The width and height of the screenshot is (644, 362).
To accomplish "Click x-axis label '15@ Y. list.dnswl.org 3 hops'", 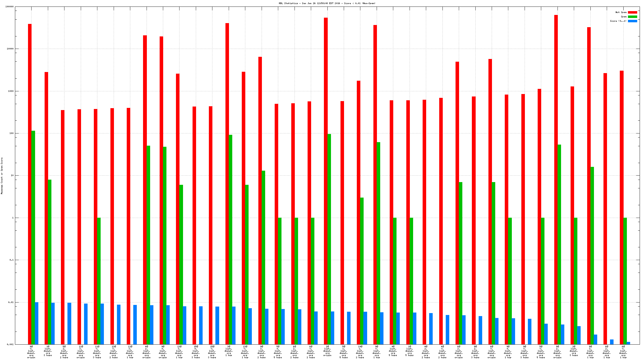I will click(212, 352).
